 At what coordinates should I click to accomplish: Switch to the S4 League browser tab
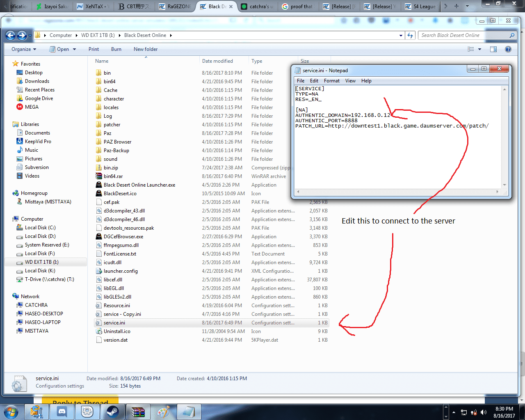coord(420,6)
